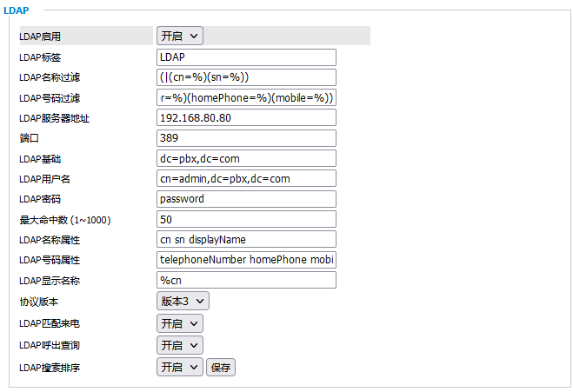The height and width of the screenshot is (392, 573).
Task: Expand the LDAP呼出查询 dropdown
Action: tap(179, 345)
